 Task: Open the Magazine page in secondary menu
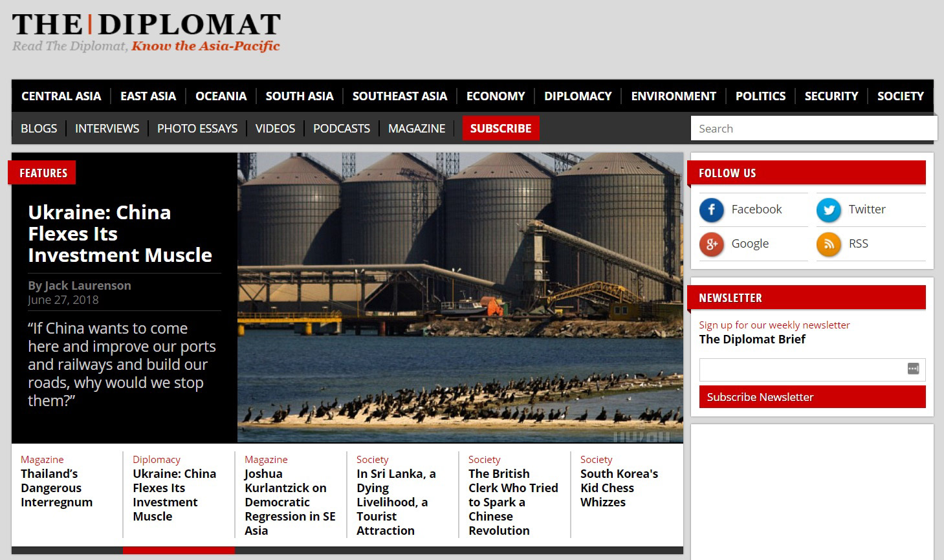point(417,128)
